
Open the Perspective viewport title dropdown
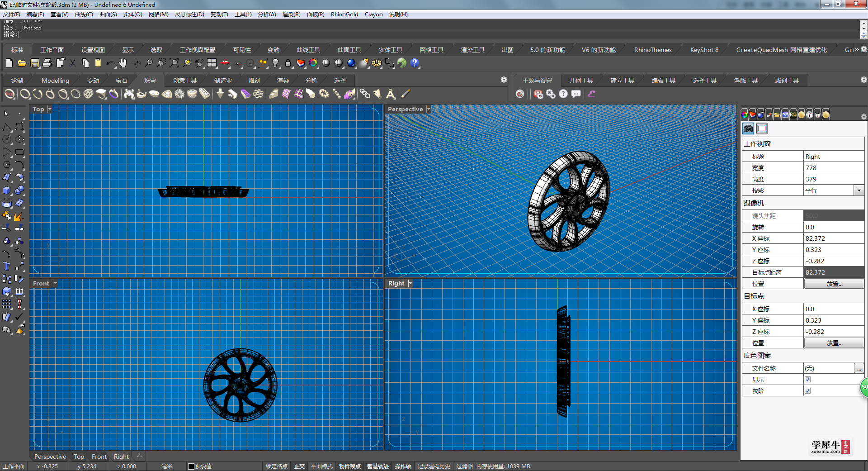429,109
